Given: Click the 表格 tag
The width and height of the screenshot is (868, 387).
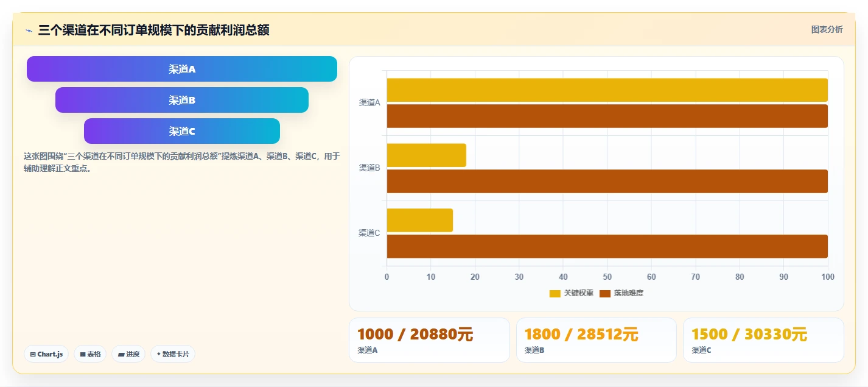Looking at the screenshot, I should click(x=90, y=354).
